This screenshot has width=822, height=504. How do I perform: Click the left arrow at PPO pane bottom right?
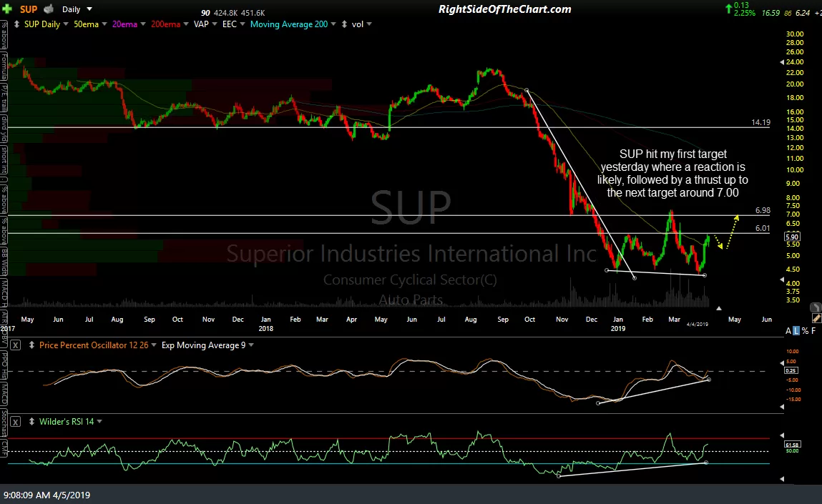[782, 407]
